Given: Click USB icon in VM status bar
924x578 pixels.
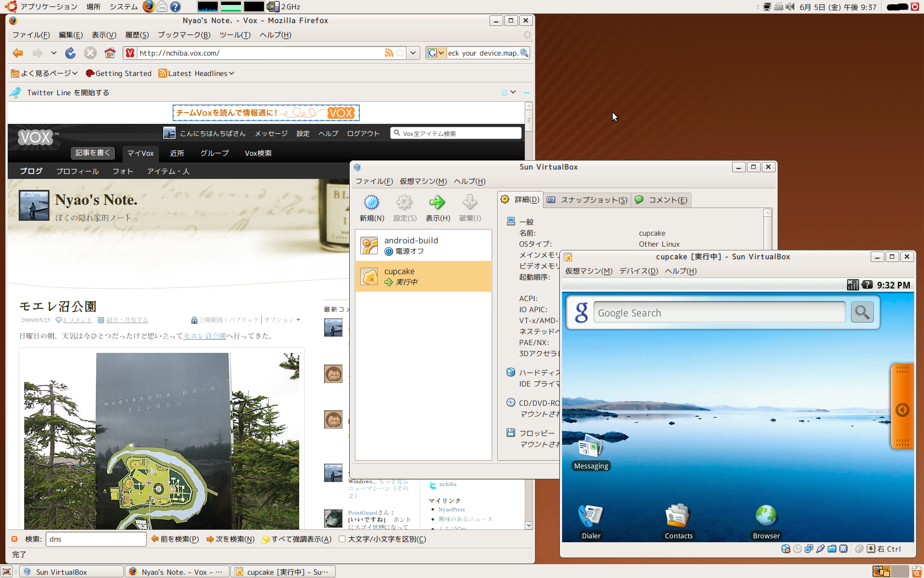Looking at the screenshot, I should (820, 549).
